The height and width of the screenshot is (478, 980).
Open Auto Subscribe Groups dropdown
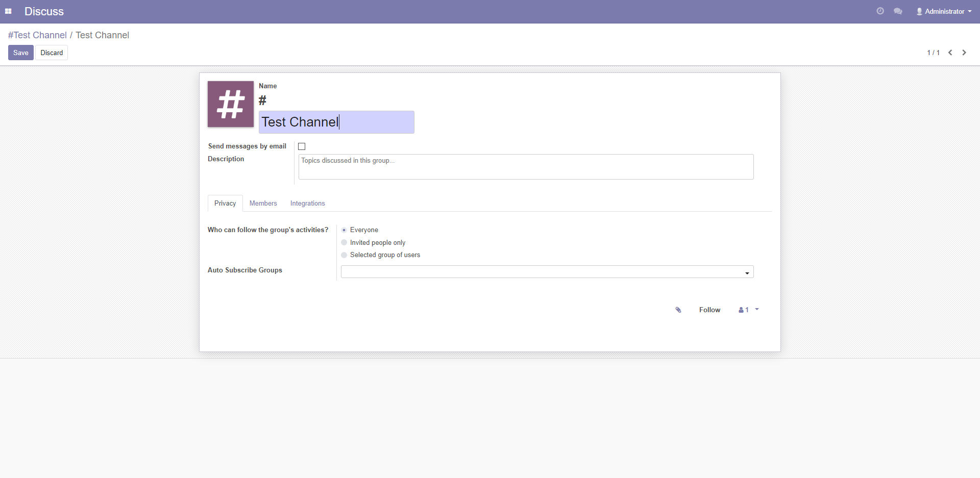point(547,272)
